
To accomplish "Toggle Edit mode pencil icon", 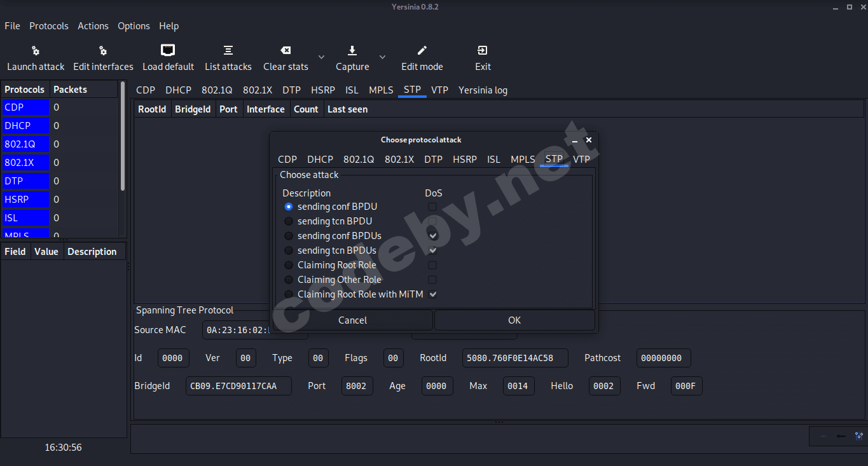I will (x=422, y=51).
